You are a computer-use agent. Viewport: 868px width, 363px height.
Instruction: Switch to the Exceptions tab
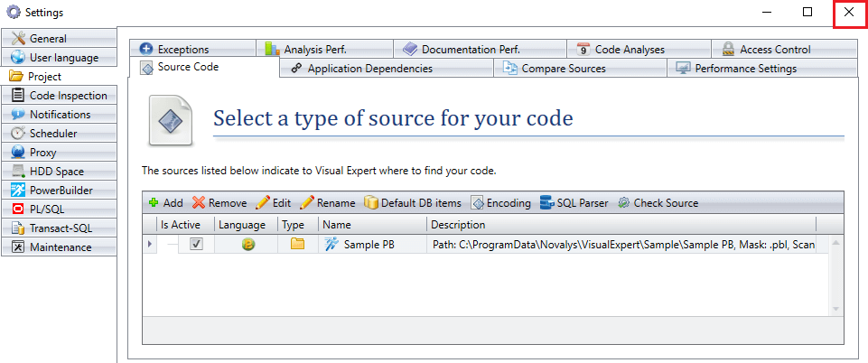pyautogui.click(x=182, y=50)
